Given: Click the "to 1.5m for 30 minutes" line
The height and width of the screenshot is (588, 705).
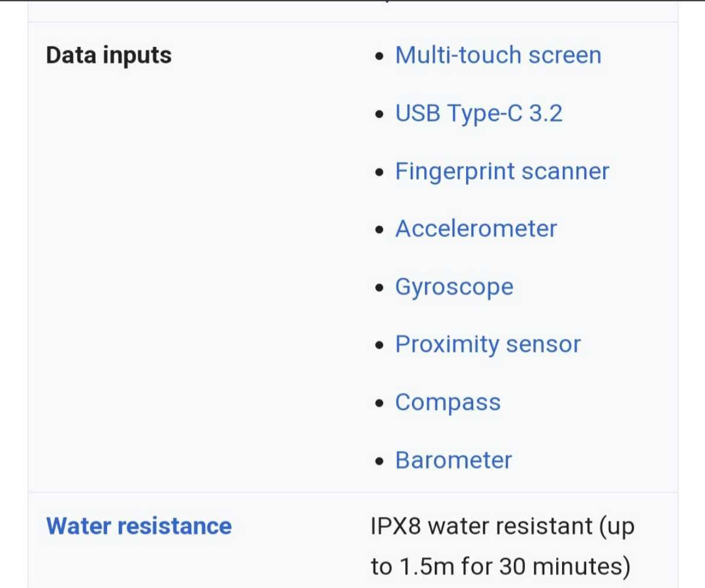Looking at the screenshot, I should pyautogui.click(x=500, y=567).
